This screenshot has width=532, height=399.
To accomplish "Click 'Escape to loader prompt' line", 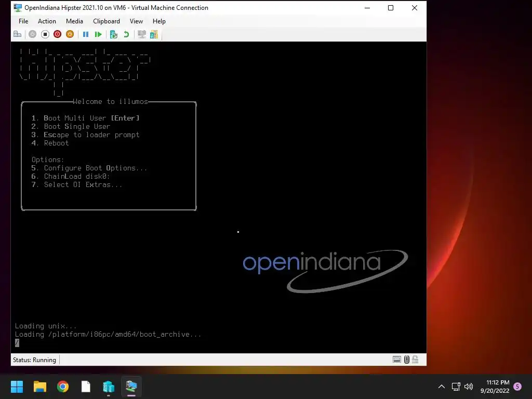I will (86, 135).
